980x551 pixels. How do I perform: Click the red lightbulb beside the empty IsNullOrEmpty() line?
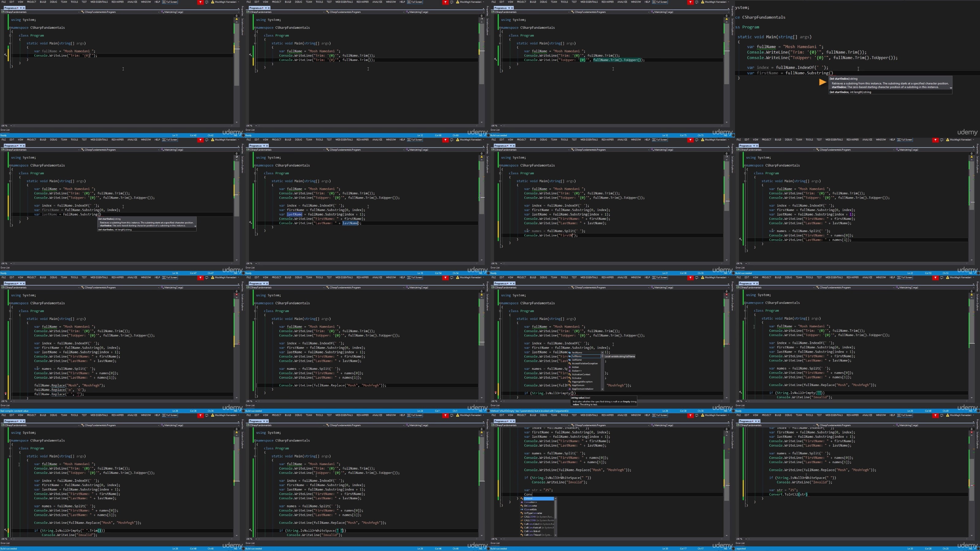[495, 393]
